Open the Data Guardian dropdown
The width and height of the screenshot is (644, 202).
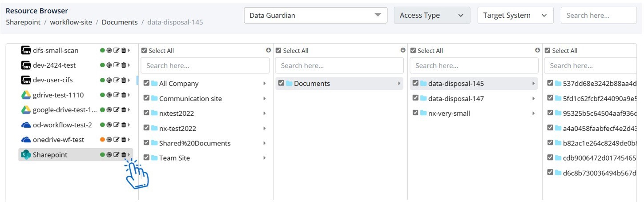click(x=315, y=15)
